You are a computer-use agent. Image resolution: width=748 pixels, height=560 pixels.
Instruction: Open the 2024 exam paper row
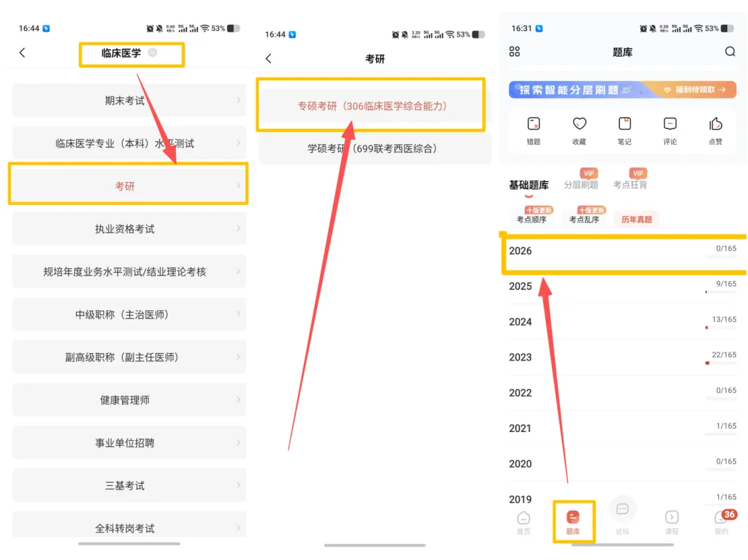tap(623, 322)
